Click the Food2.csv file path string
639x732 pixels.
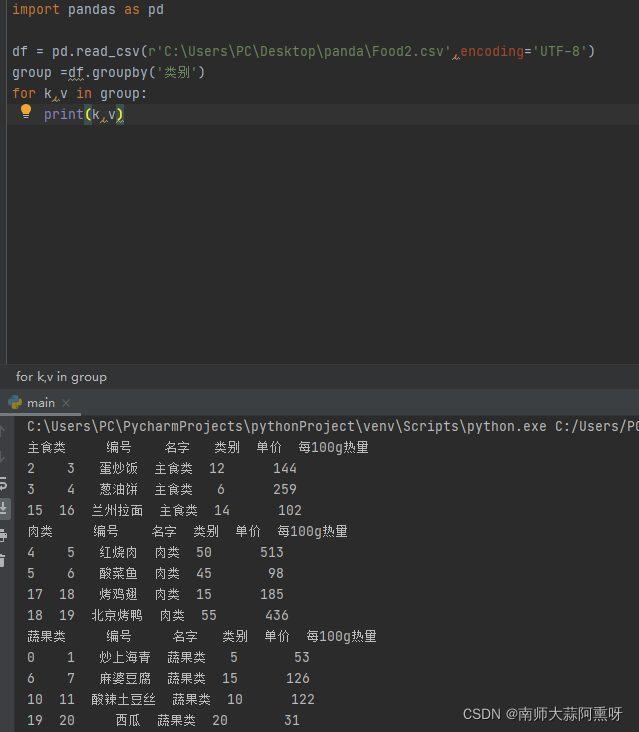coord(299,51)
